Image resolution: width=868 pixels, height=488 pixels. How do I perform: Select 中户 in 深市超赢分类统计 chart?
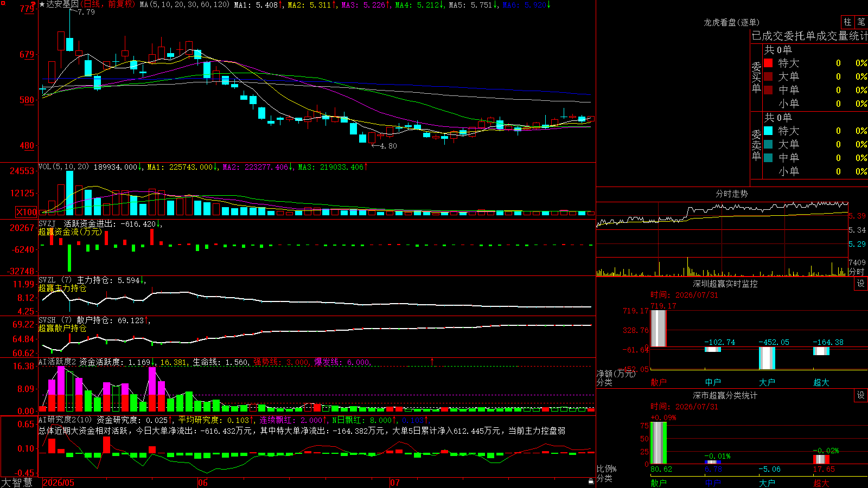(x=713, y=483)
